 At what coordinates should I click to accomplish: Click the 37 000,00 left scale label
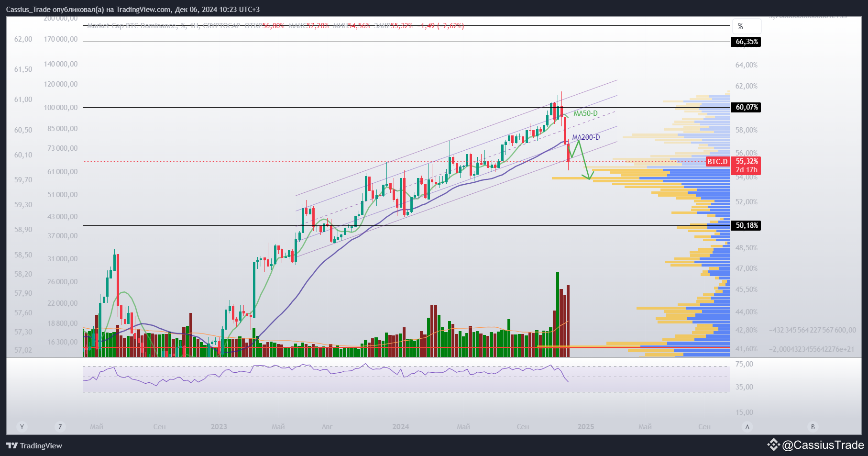coord(63,236)
